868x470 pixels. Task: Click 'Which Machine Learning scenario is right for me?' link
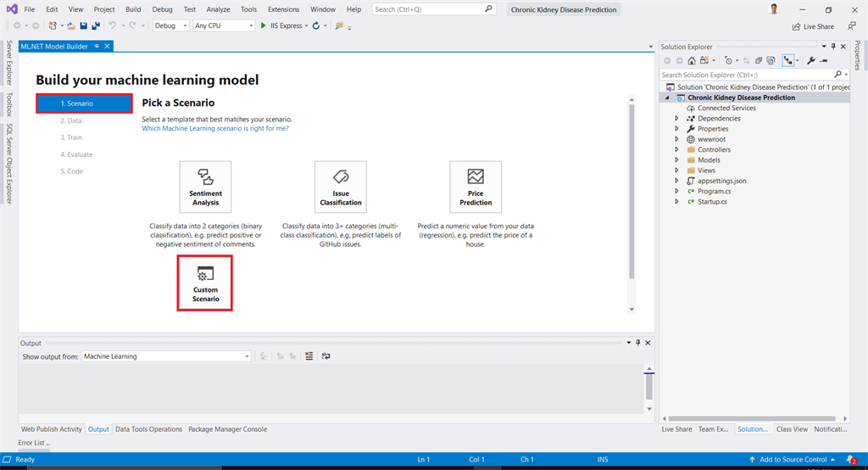coord(215,128)
